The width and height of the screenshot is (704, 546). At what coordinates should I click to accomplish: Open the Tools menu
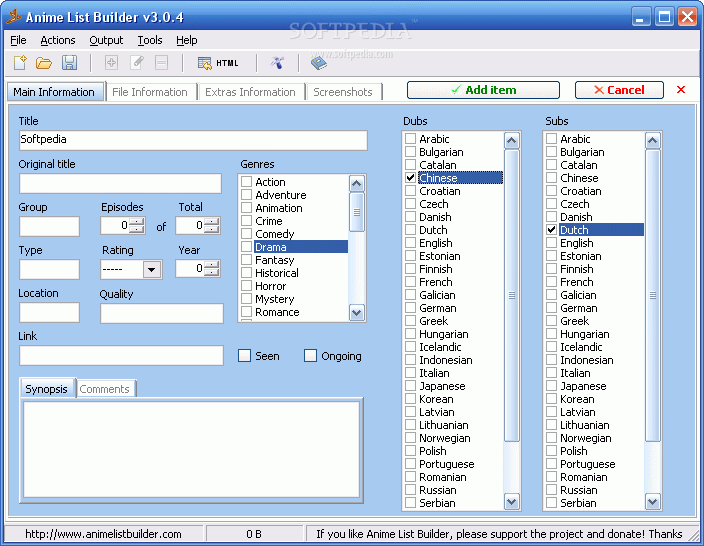coord(150,40)
